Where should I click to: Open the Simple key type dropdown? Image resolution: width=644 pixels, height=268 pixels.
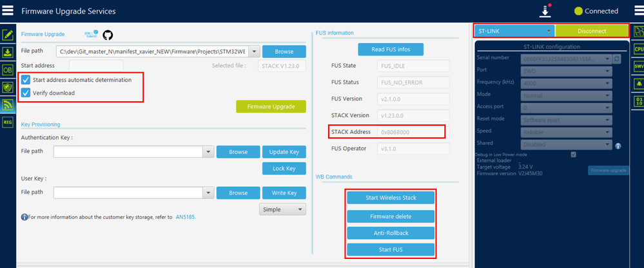point(282,209)
